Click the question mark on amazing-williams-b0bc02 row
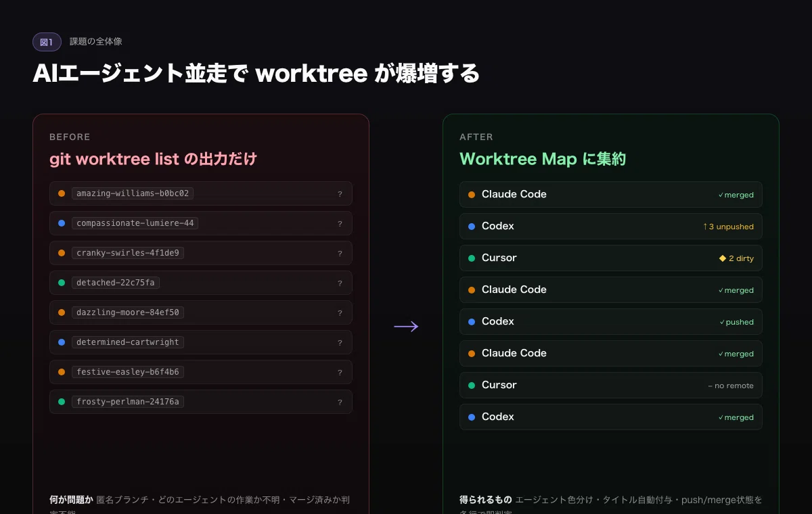This screenshot has height=514, width=812. click(x=340, y=194)
